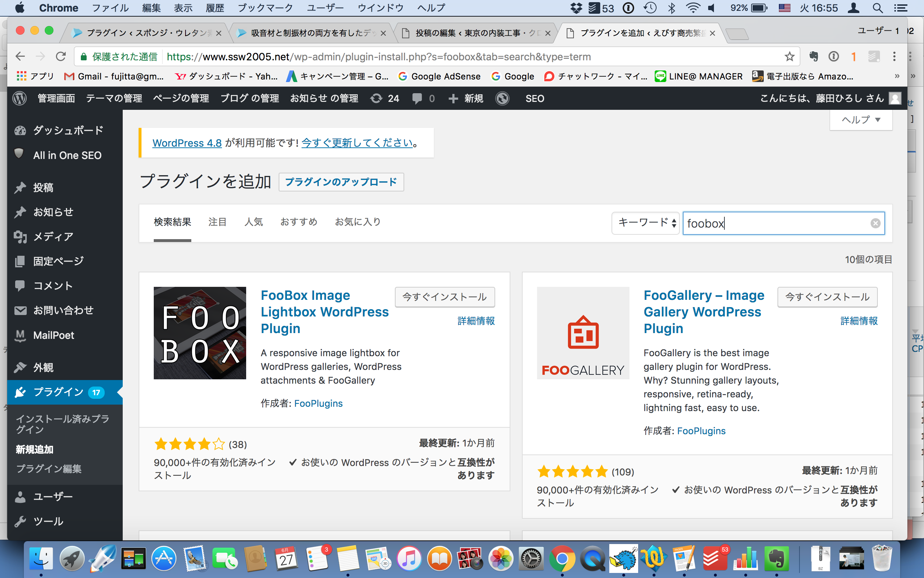Click the FooBox plugin thumbnail image

pos(200,333)
